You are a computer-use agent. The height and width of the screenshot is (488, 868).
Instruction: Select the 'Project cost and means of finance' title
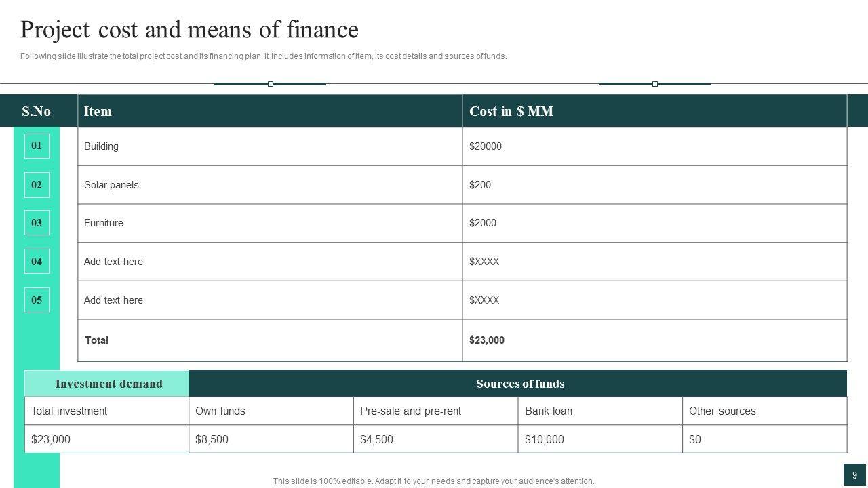[189, 30]
